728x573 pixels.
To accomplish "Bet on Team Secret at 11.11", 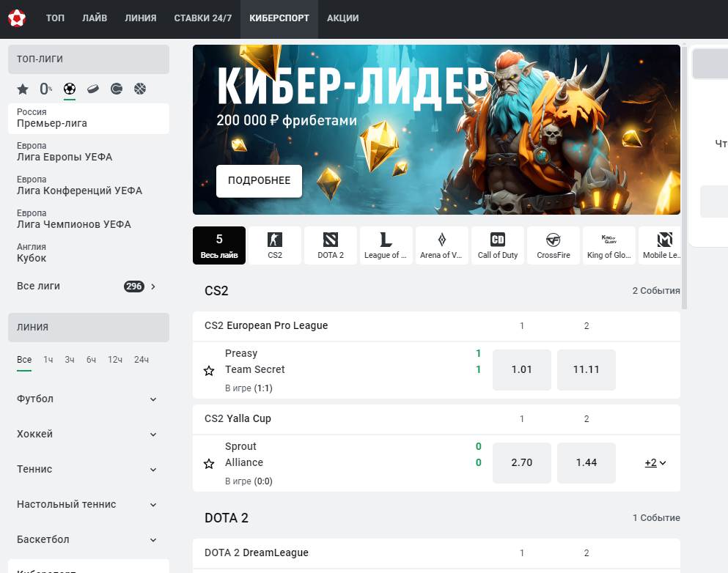I will 587,370.
